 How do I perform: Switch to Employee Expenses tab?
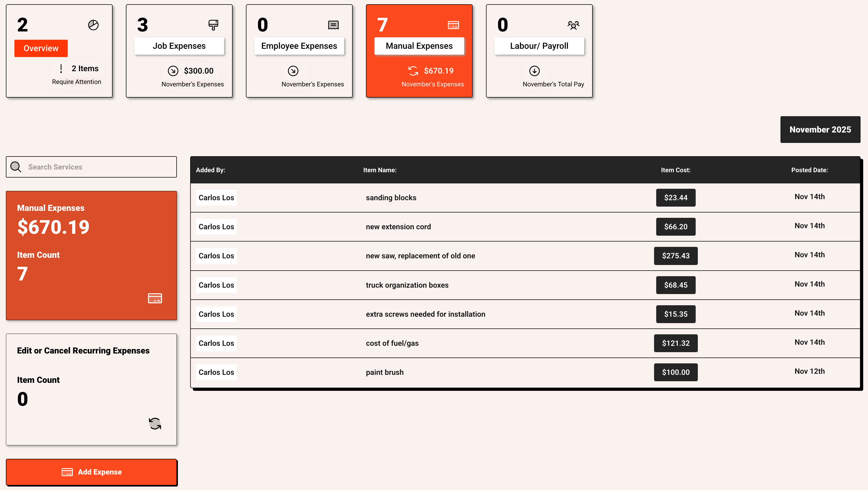[299, 46]
